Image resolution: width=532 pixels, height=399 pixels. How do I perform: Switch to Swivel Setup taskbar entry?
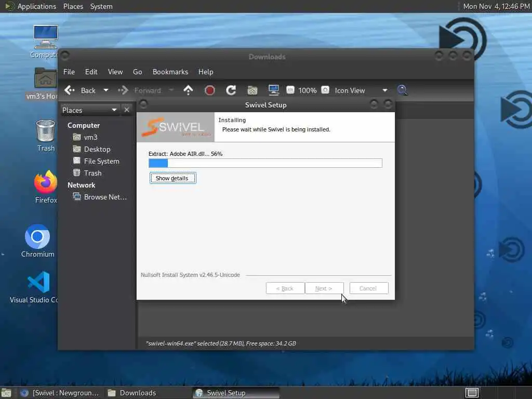[x=236, y=393]
